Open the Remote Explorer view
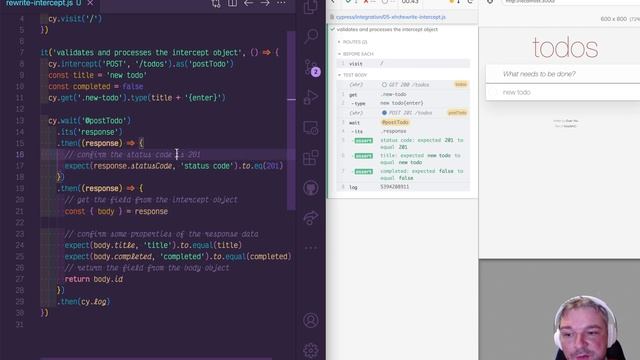Image resolution: width=640 pixels, height=360 pixels. [311, 128]
